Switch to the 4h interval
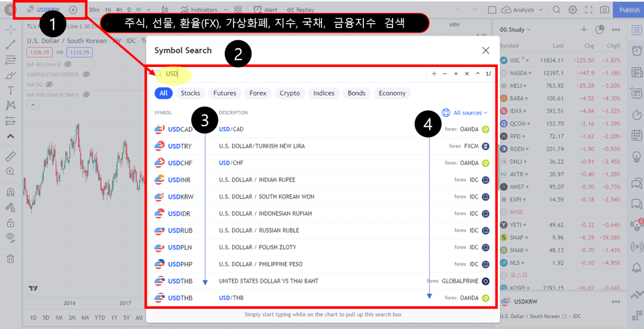The width and height of the screenshot is (644, 329). coord(119,10)
